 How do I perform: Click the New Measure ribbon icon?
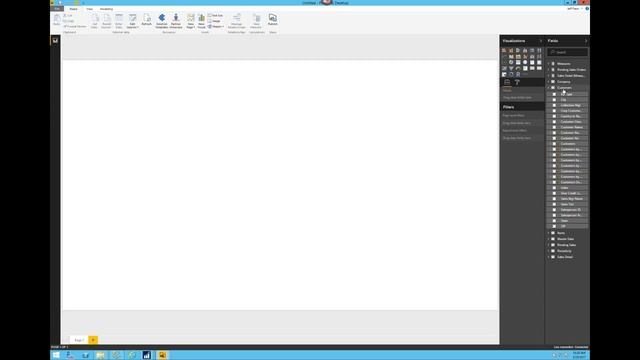[x=256, y=21]
